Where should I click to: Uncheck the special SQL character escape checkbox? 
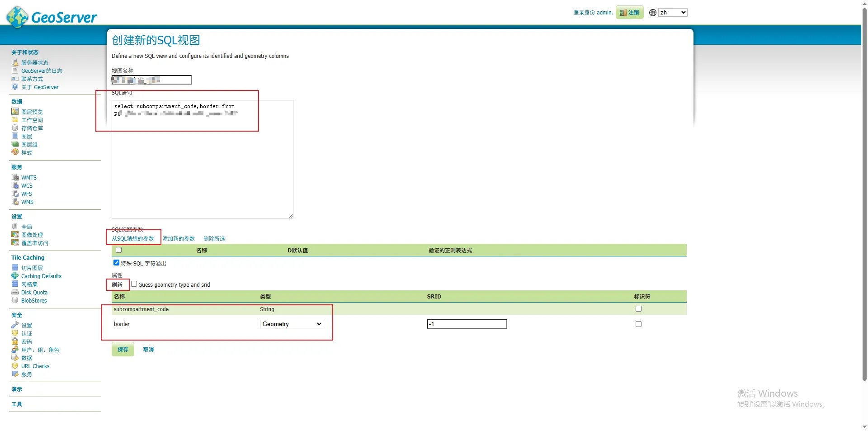coord(116,263)
